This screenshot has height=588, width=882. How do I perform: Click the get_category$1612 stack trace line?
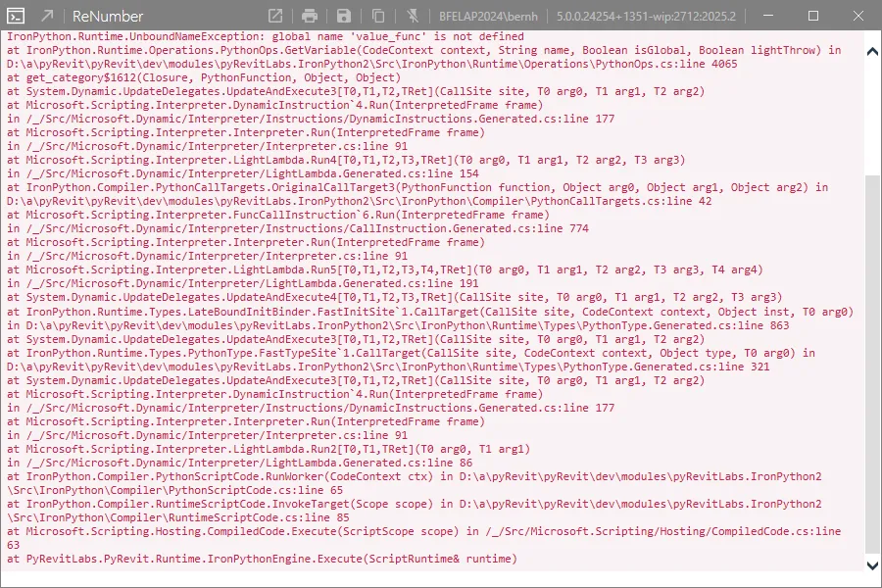click(204, 77)
